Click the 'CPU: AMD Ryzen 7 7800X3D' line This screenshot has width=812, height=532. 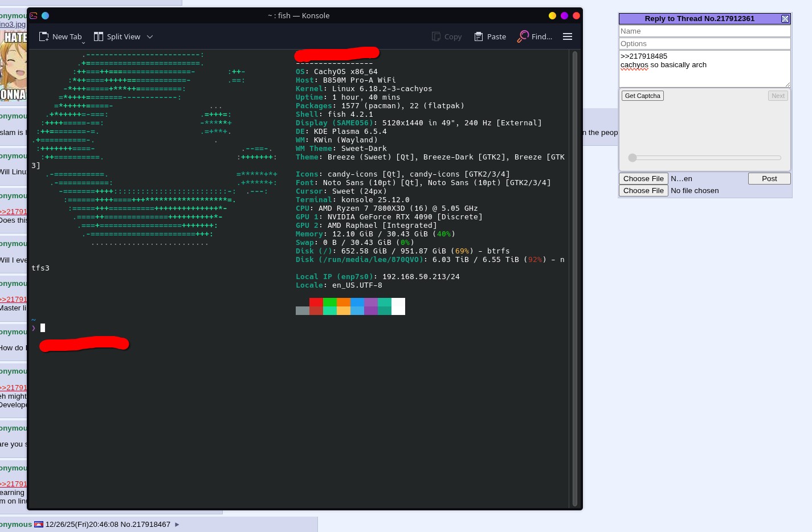[x=387, y=208]
